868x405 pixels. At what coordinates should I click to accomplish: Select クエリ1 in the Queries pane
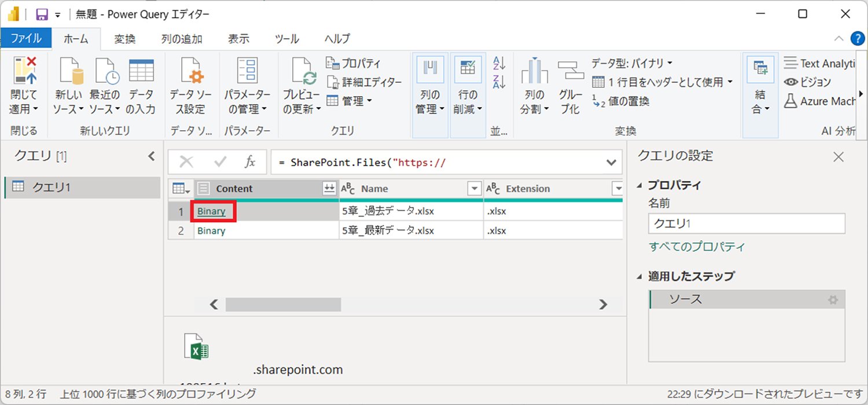click(x=82, y=187)
